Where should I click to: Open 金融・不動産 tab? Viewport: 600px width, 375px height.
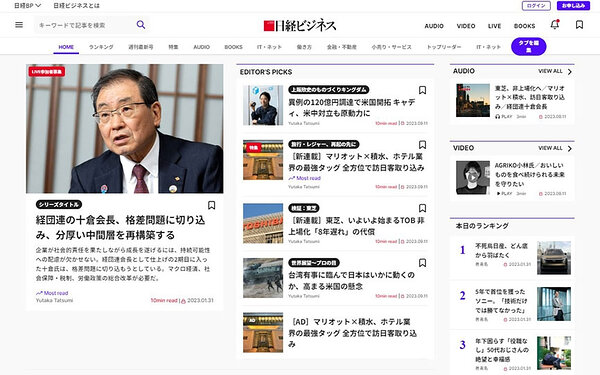[x=342, y=47]
